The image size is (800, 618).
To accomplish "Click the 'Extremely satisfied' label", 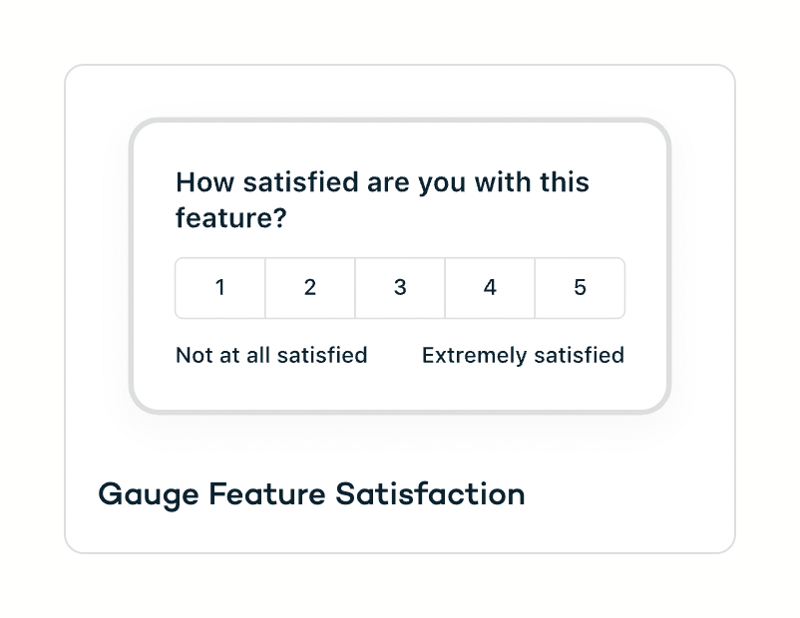I will click(x=523, y=355).
